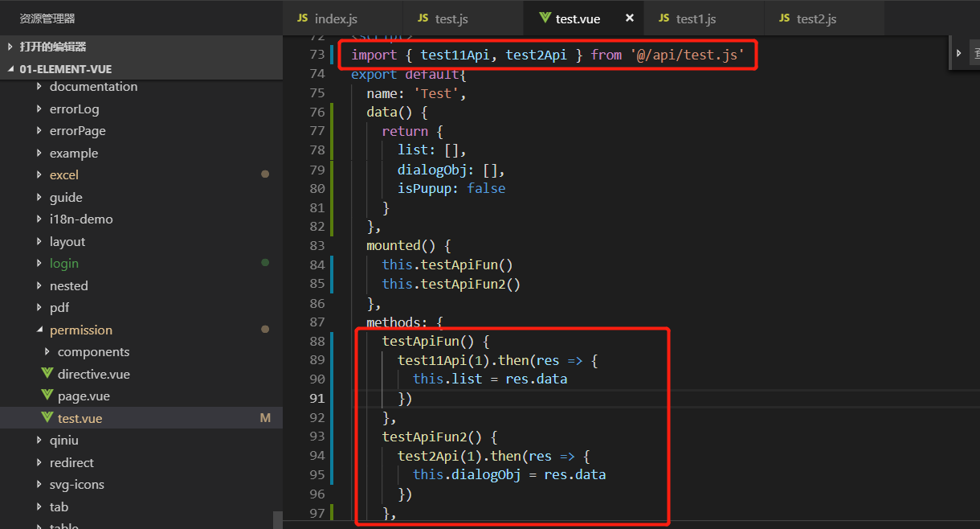Viewport: 980px width, 529px height.
Task: Open the test2.js editor tab
Action: point(824,18)
